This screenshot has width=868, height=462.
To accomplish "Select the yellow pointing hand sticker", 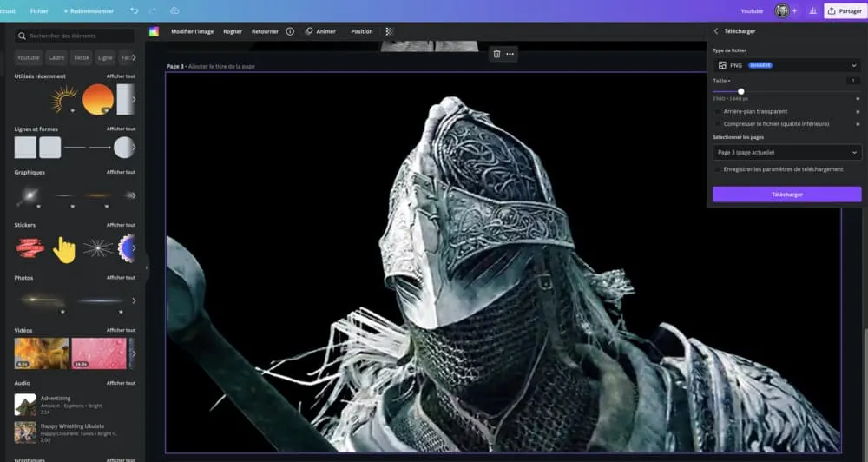I will point(64,250).
